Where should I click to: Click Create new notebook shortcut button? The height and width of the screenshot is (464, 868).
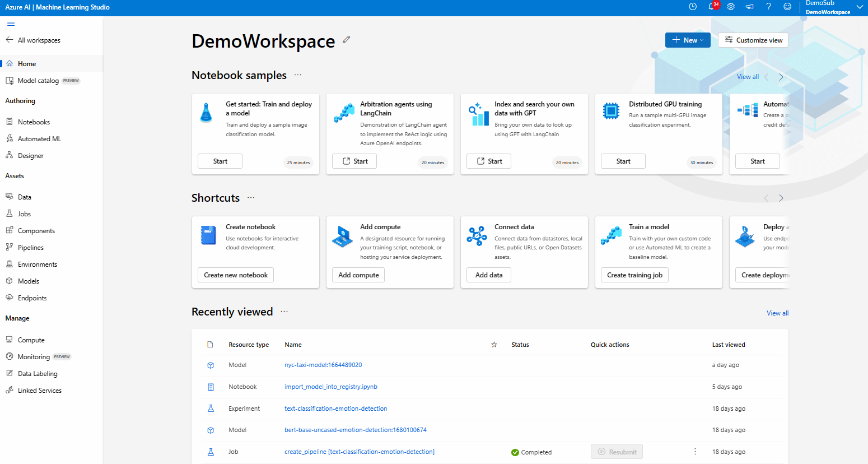(x=235, y=275)
